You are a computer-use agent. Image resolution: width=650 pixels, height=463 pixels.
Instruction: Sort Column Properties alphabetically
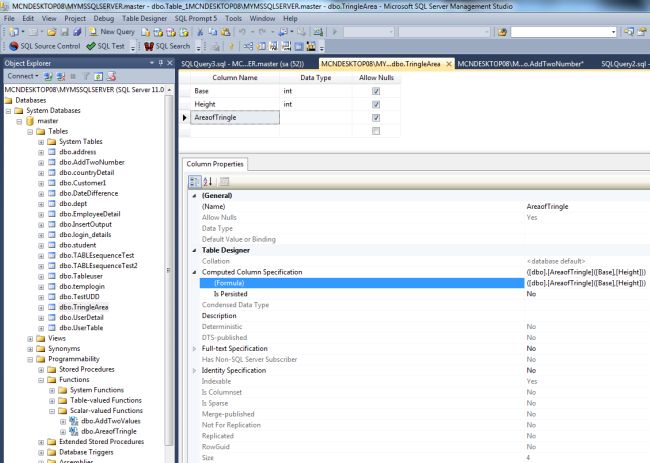click(x=208, y=182)
